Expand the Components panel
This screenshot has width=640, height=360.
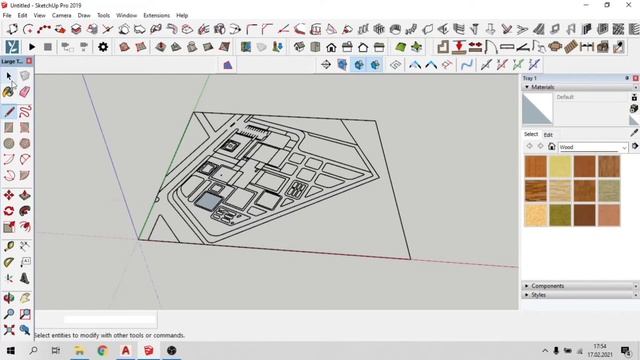tap(527, 286)
